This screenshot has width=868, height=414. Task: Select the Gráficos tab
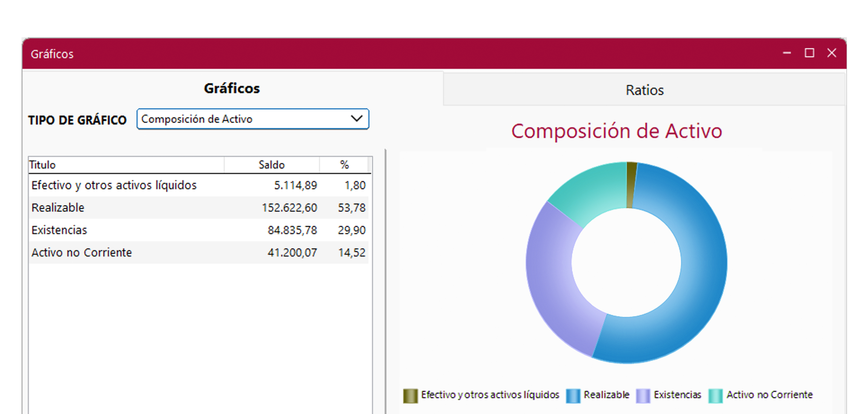[x=232, y=88]
